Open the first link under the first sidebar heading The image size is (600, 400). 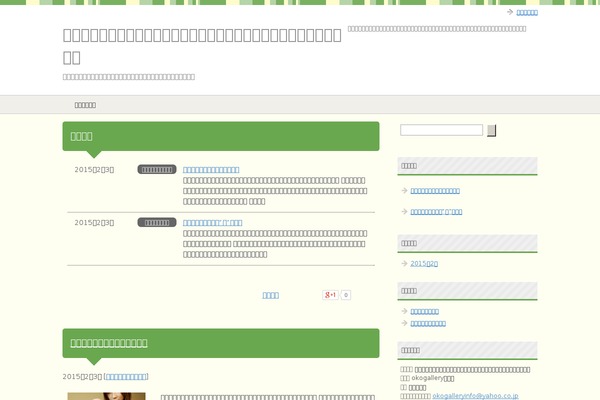(x=435, y=191)
